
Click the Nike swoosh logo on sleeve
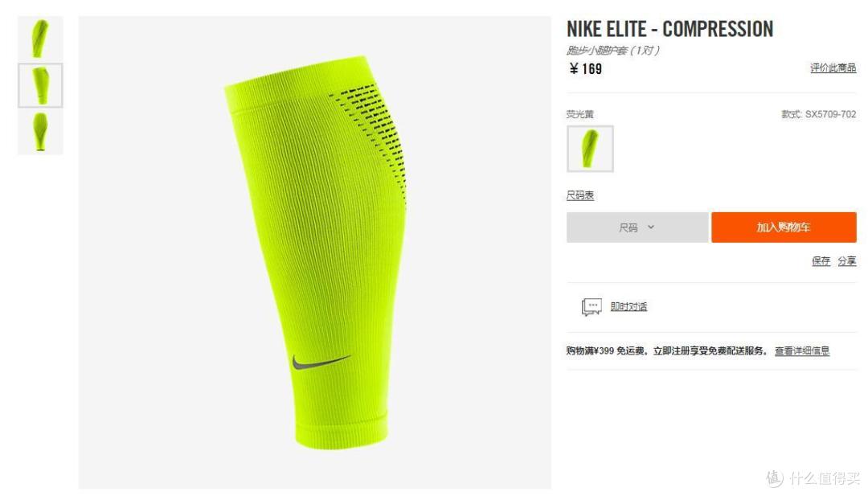[321, 362]
